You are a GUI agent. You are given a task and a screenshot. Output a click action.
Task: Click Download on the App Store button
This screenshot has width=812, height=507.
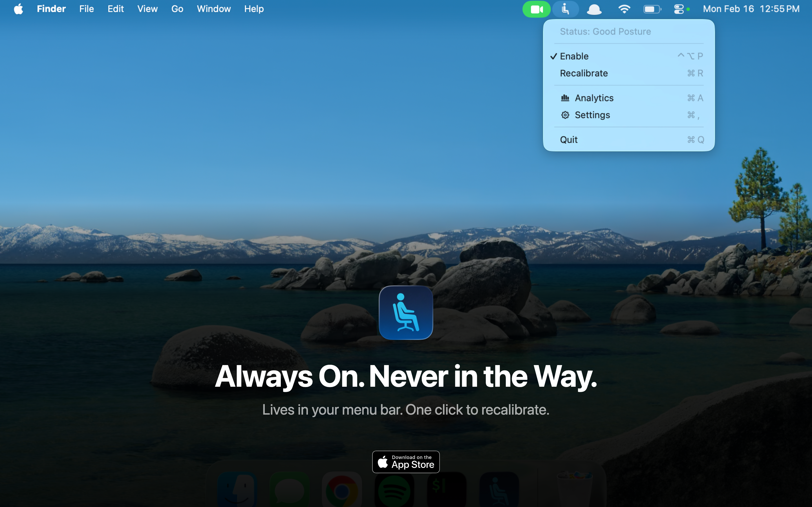pyautogui.click(x=406, y=462)
